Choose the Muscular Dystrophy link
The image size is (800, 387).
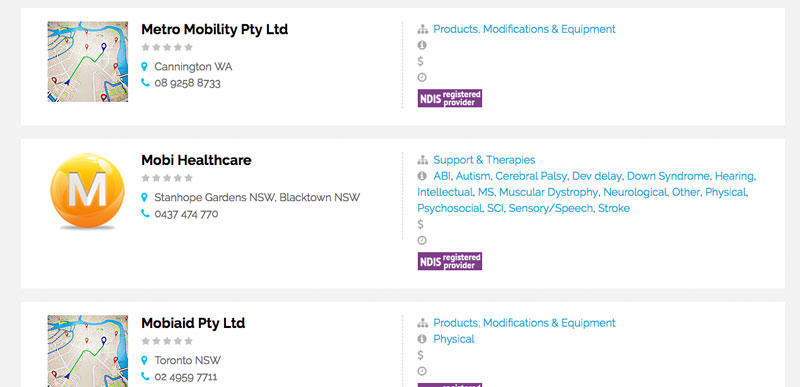point(548,192)
